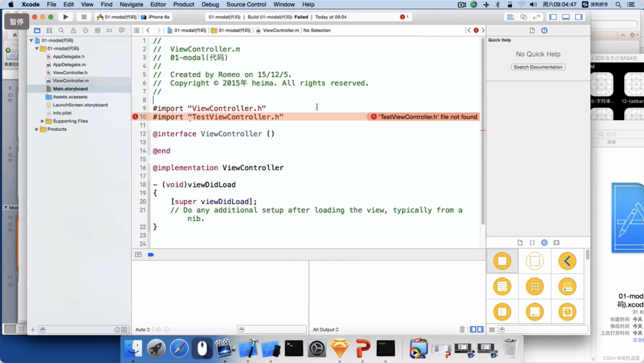Click the All Output dropdown in console
Image resolution: width=644 pixels, height=363 pixels.
(325, 329)
